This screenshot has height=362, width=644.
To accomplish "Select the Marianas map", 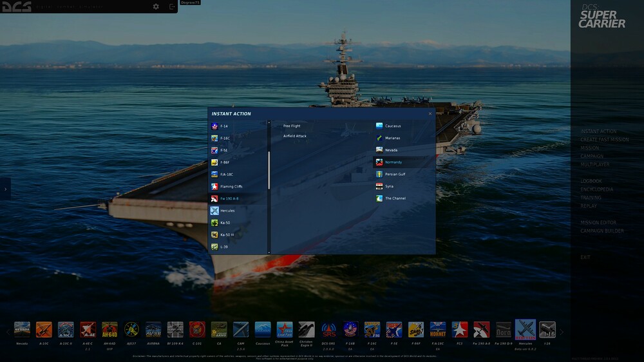I will coord(404,138).
